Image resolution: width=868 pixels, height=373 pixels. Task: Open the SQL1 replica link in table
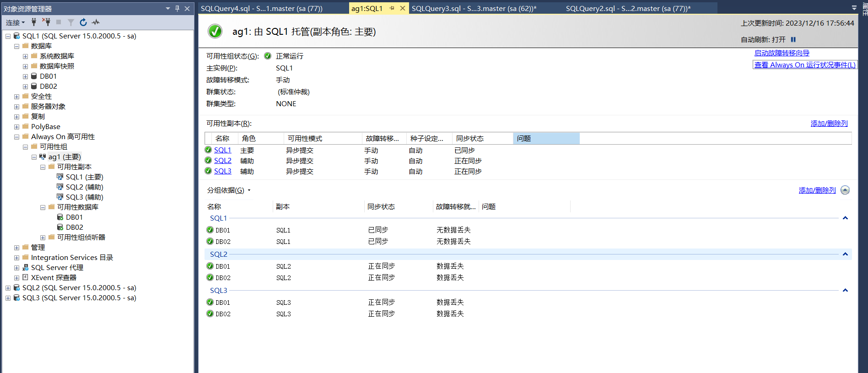(x=223, y=150)
